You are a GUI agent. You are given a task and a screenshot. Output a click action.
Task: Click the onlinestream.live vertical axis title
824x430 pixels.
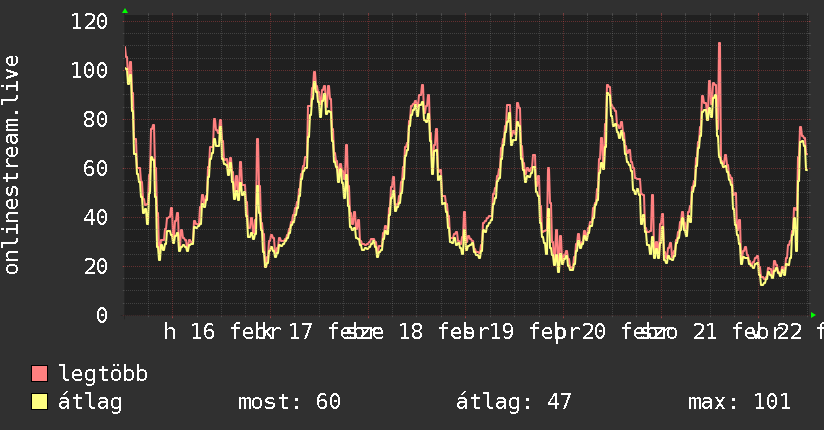(12, 165)
